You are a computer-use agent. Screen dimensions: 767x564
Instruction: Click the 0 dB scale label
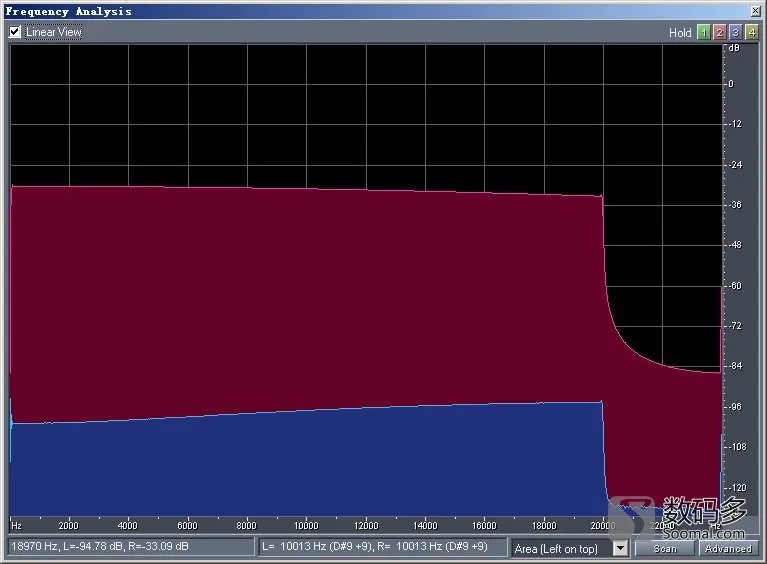731,84
